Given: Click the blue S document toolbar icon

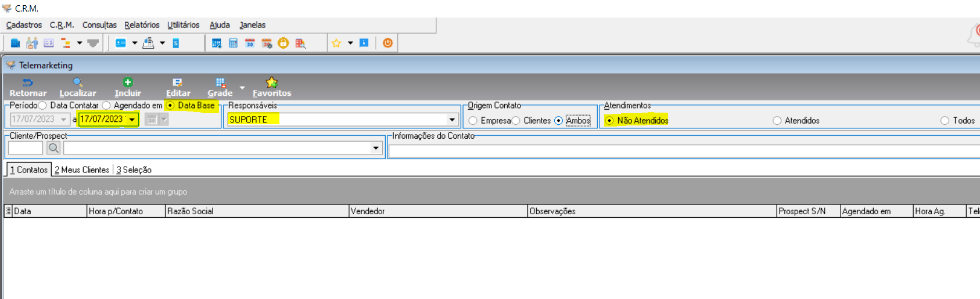Looking at the screenshot, I should pyautogui.click(x=176, y=43).
